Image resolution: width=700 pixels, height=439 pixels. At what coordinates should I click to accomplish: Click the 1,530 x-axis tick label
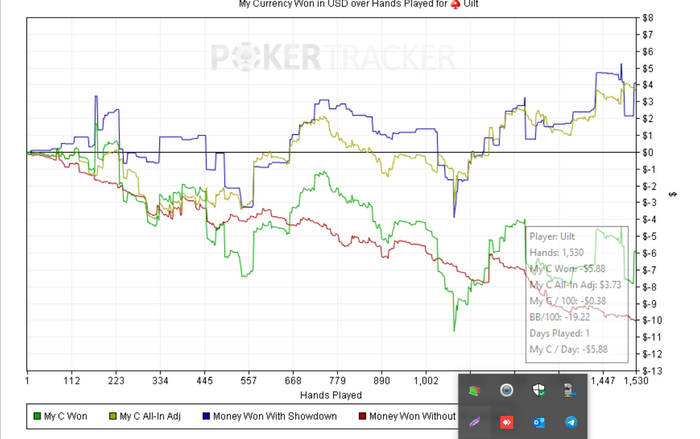pyautogui.click(x=636, y=381)
